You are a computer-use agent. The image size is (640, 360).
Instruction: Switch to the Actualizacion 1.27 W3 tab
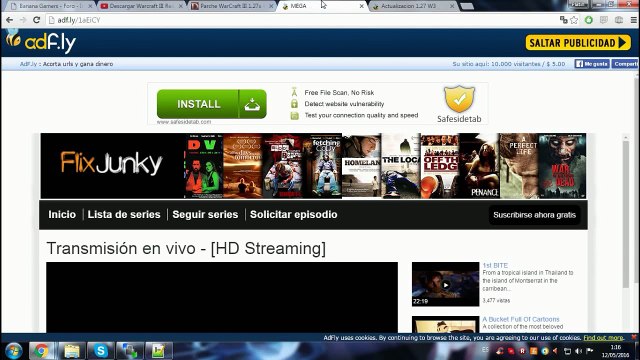pos(412,6)
